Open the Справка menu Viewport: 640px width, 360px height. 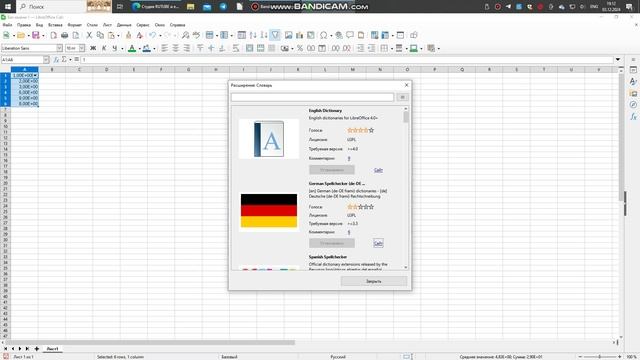(177, 25)
